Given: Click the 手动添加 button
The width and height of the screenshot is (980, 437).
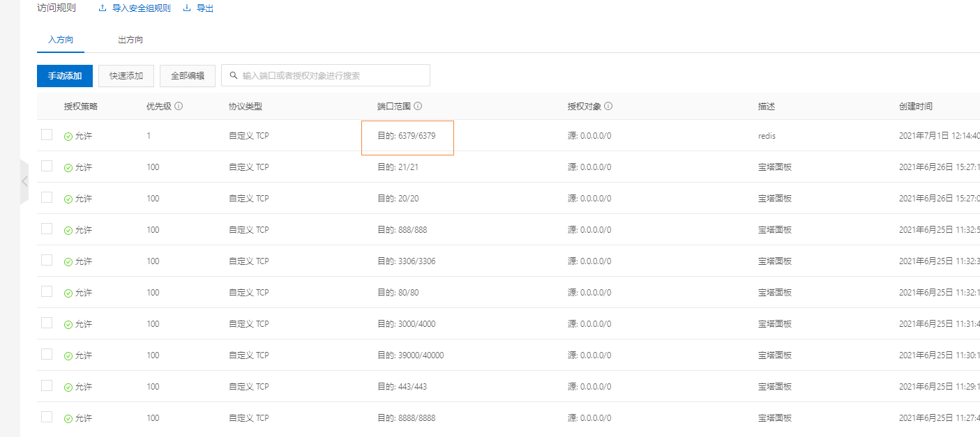Looking at the screenshot, I should pyautogui.click(x=65, y=76).
